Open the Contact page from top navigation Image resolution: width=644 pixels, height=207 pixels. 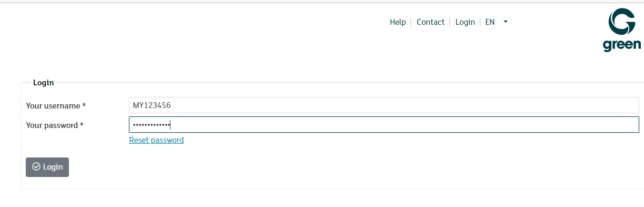(x=430, y=22)
